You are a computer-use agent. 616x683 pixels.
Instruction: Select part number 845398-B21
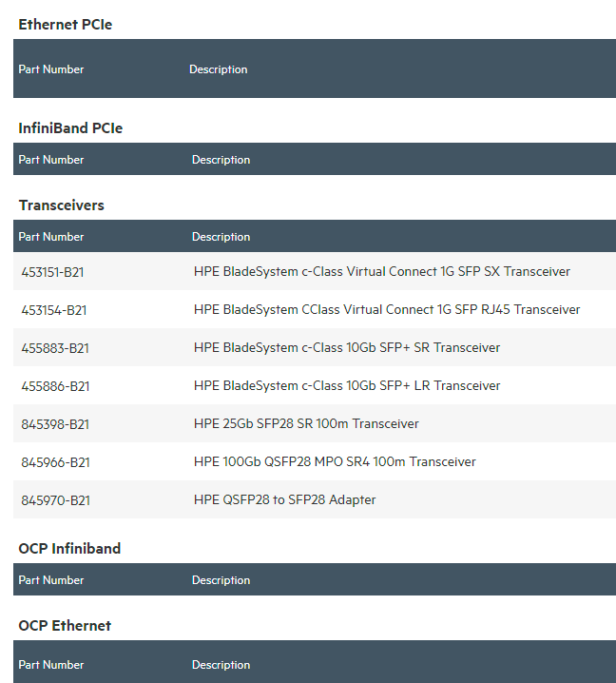[x=55, y=424]
